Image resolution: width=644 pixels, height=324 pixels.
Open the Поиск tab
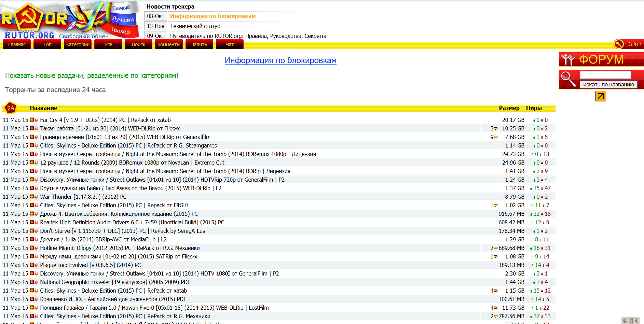tap(138, 44)
